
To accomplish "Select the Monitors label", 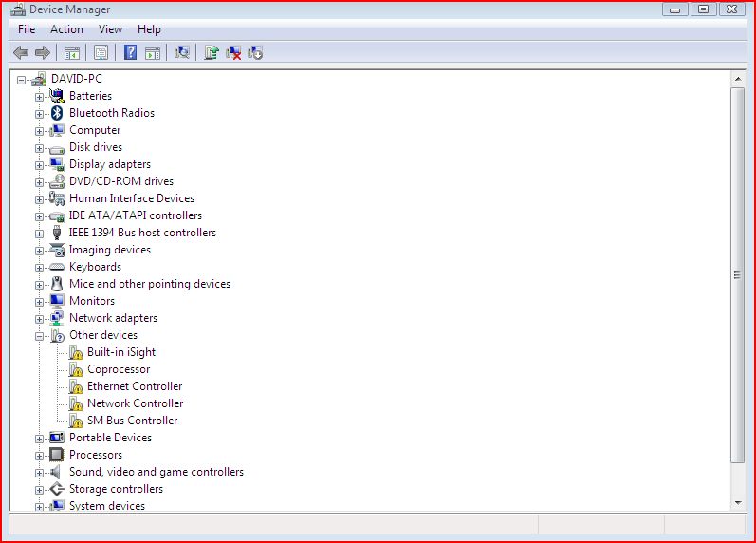I will [92, 301].
